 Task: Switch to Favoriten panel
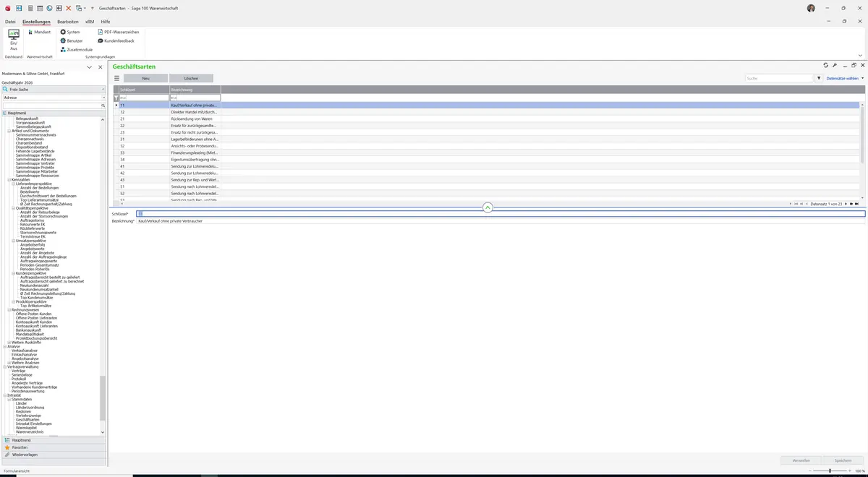click(x=53, y=447)
